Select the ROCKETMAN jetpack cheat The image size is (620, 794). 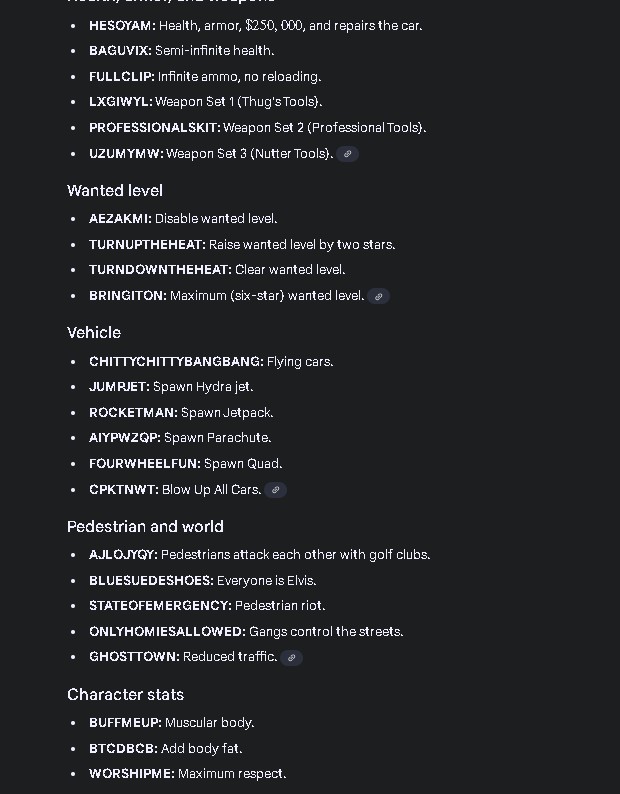coord(133,412)
